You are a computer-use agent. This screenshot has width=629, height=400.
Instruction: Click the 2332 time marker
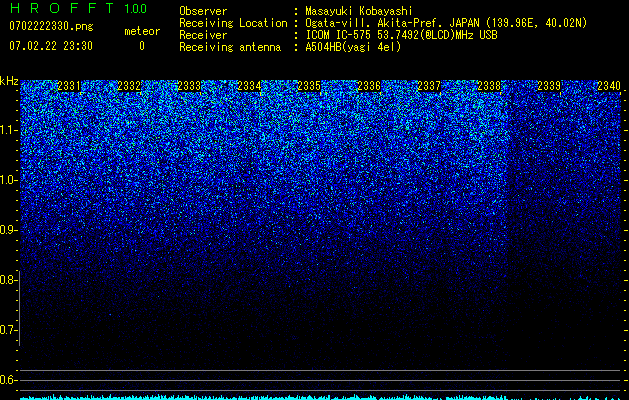pyautogui.click(x=129, y=86)
